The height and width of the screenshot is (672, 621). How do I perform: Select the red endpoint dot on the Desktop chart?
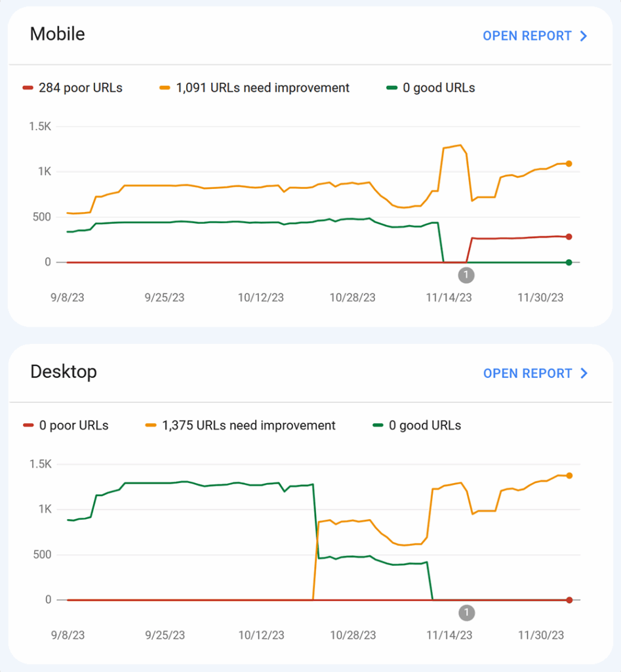tap(569, 599)
